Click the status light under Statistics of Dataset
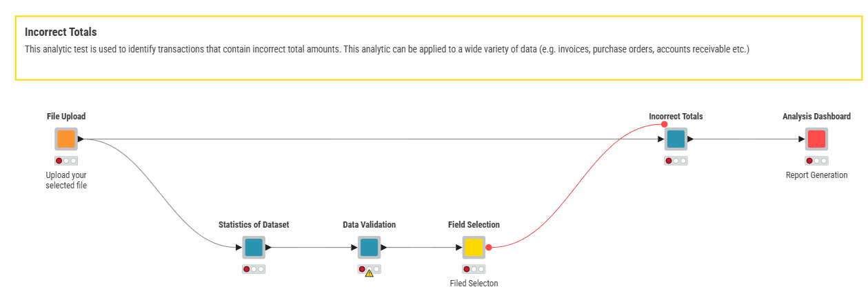Image resolution: width=868 pixels, height=307 pixels. [x=254, y=269]
